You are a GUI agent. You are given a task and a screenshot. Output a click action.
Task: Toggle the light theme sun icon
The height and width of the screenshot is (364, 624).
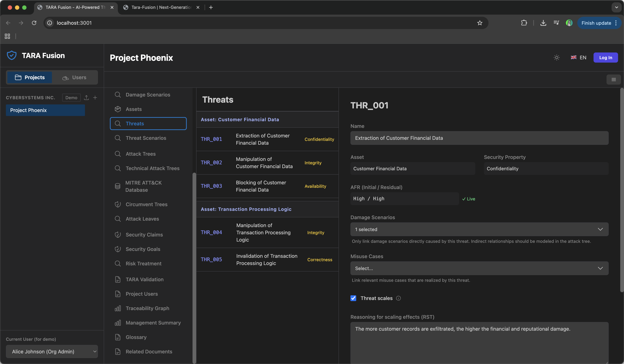click(x=556, y=57)
